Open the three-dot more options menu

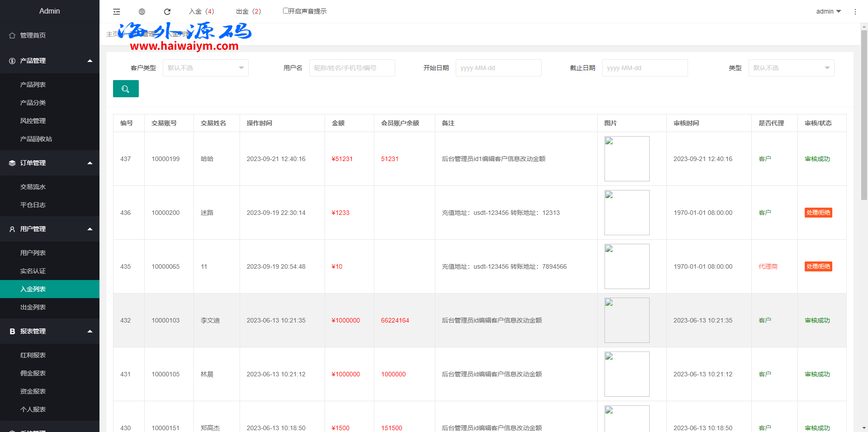(x=855, y=12)
